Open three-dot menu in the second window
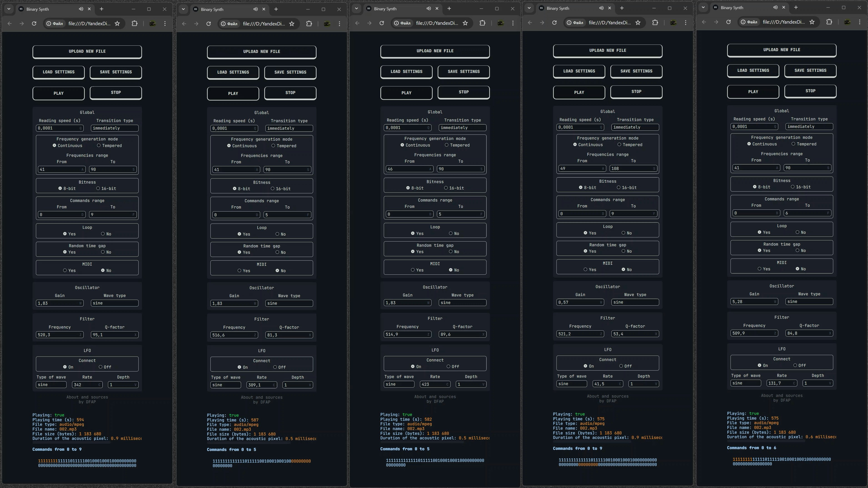 [339, 24]
